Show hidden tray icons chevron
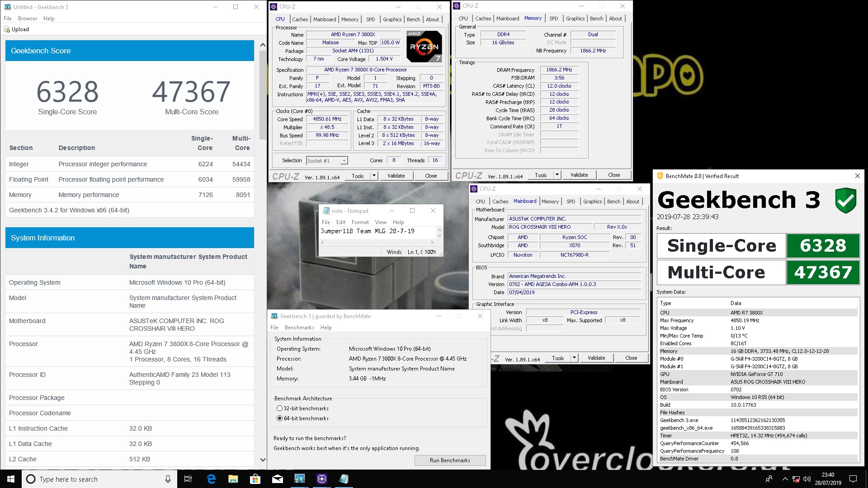Screen dimensions: 868x488 point(785,479)
